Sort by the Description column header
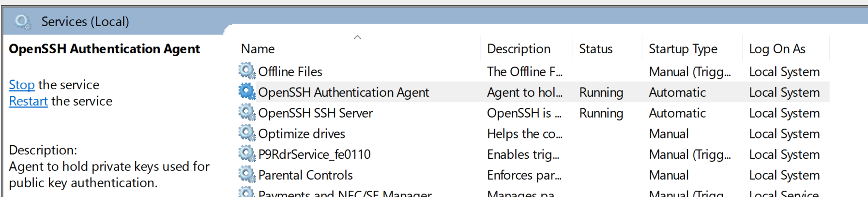This screenshot has height=197, width=868. tap(518, 49)
